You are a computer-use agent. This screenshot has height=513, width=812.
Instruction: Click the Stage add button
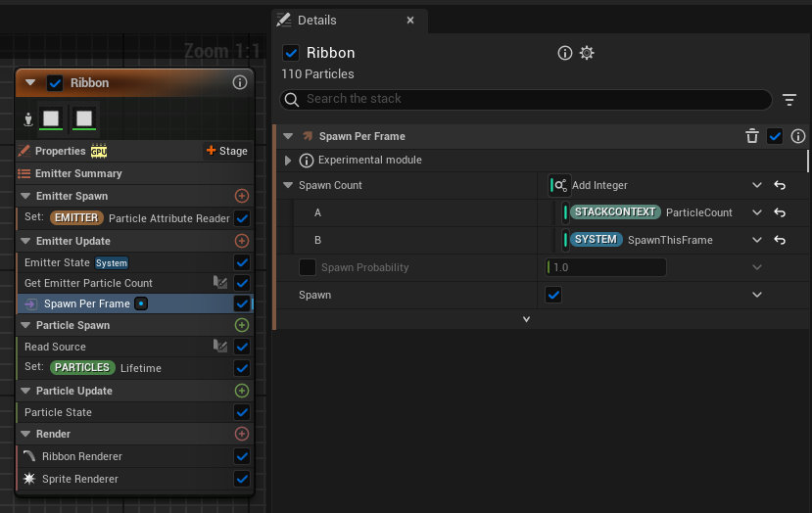tap(227, 151)
